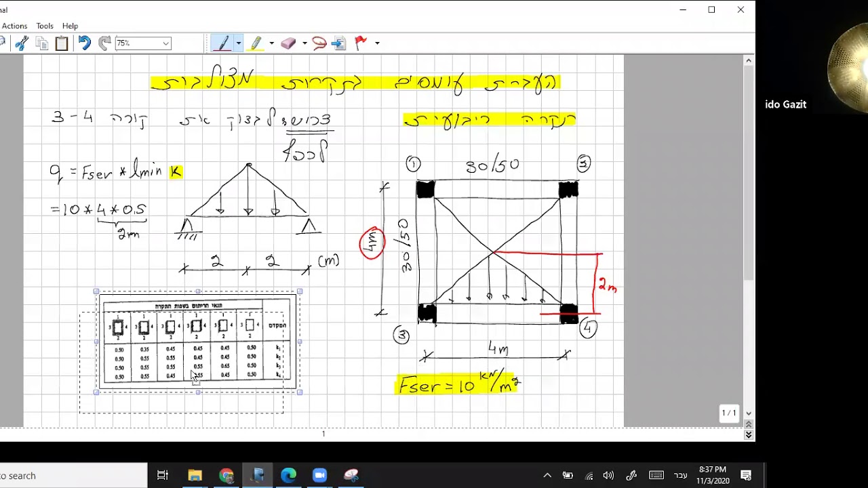Image resolution: width=868 pixels, height=488 pixels.
Task: Open the Highlighter options arrow
Action: point(272,43)
